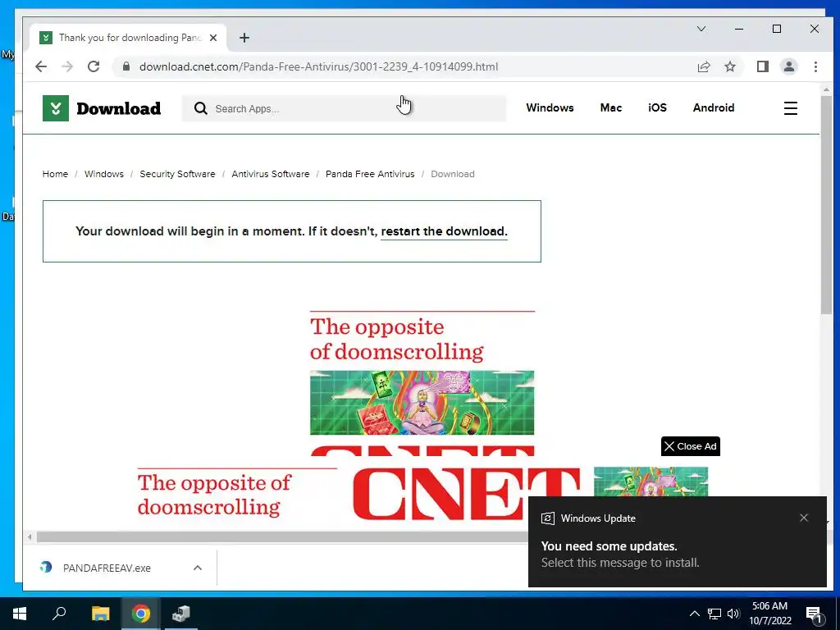Open taskbar search
Screen dimensions: 840x630
tap(59, 614)
